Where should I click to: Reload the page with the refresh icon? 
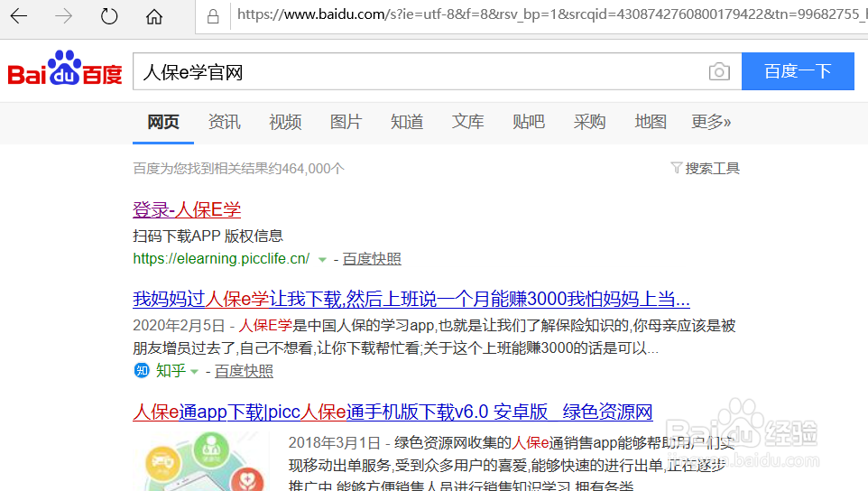[x=109, y=16]
